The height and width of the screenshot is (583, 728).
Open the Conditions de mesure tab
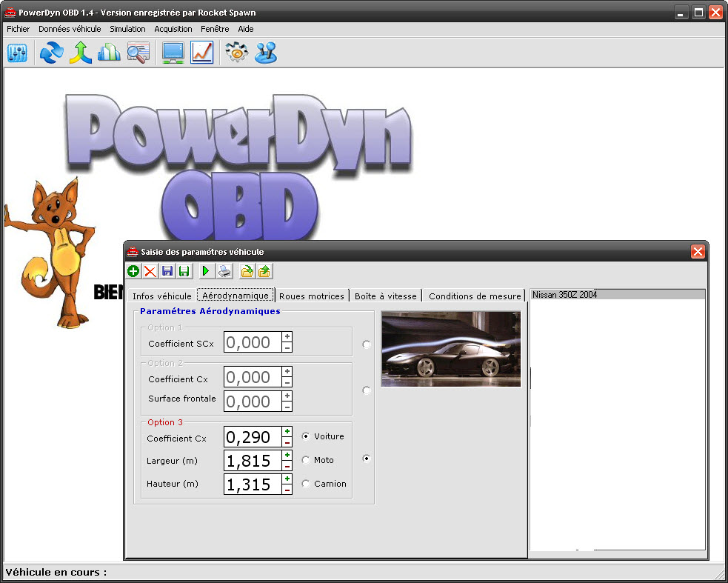point(475,296)
